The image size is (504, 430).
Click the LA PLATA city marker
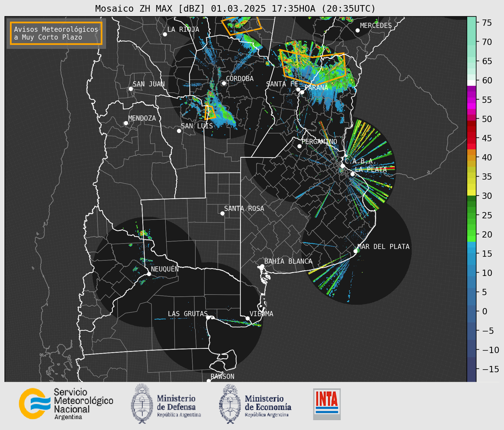353,174
